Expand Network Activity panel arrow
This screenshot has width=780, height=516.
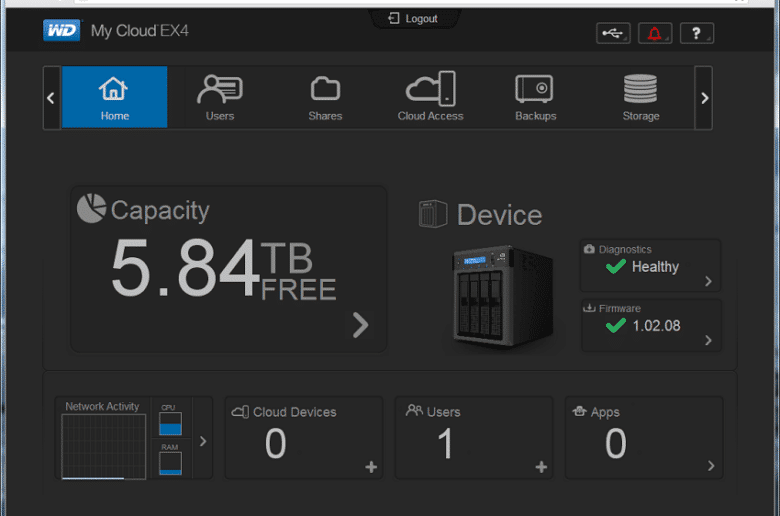(x=203, y=441)
